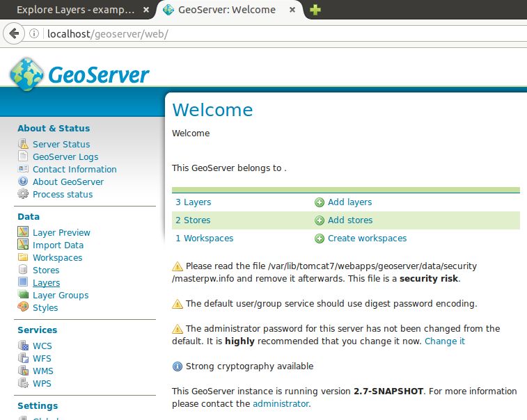Switch to the Explore Layers tab

(x=76, y=10)
